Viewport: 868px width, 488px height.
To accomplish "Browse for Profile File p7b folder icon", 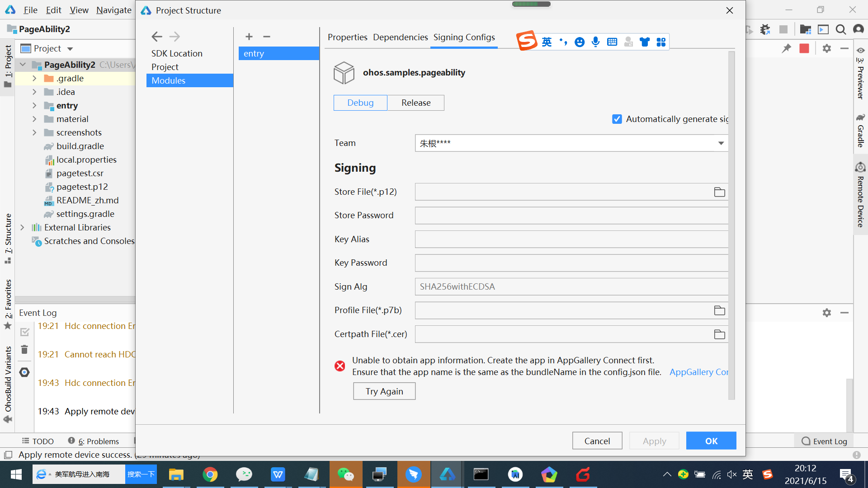I will [x=719, y=310].
